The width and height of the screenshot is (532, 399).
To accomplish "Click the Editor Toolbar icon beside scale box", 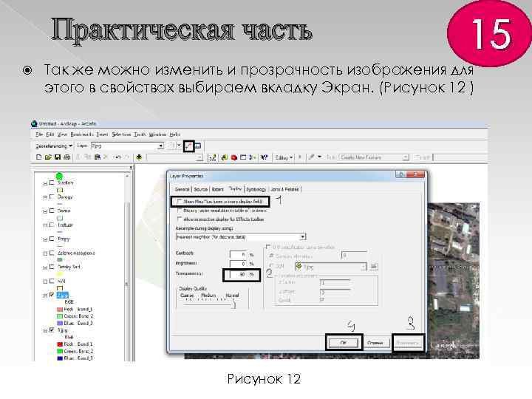I will point(212,157).
